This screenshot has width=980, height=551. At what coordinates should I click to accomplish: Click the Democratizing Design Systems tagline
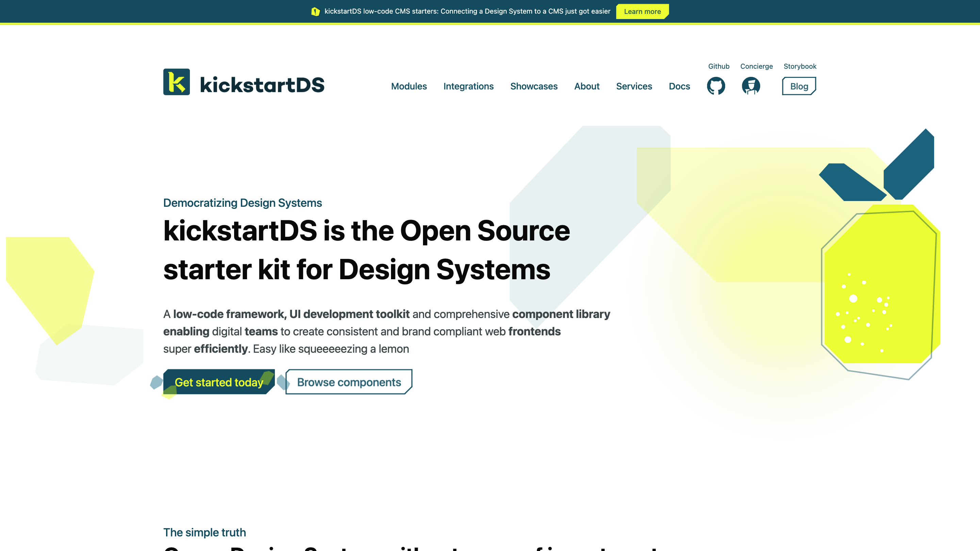coord(242,203)
